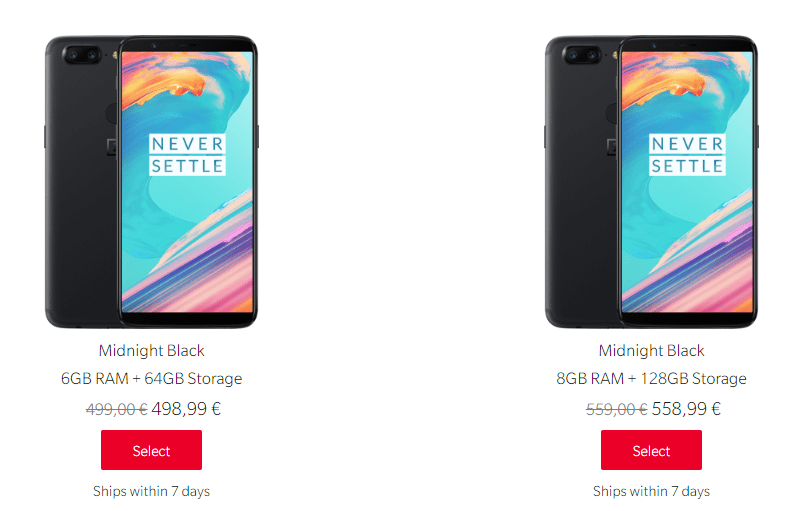Click the dual camera on left phone back
801x511 pixels.
point(82,55)
